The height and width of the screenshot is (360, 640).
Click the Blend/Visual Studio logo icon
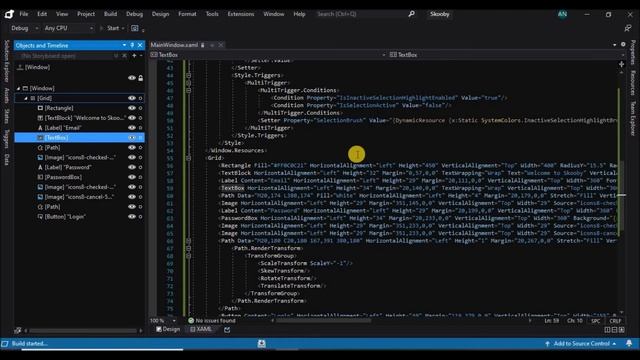point(9,14)
